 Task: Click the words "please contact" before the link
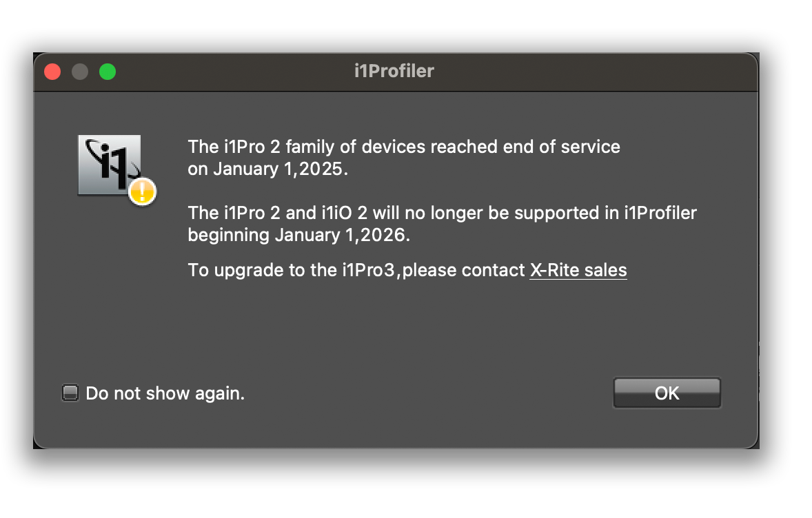point(463,270)
